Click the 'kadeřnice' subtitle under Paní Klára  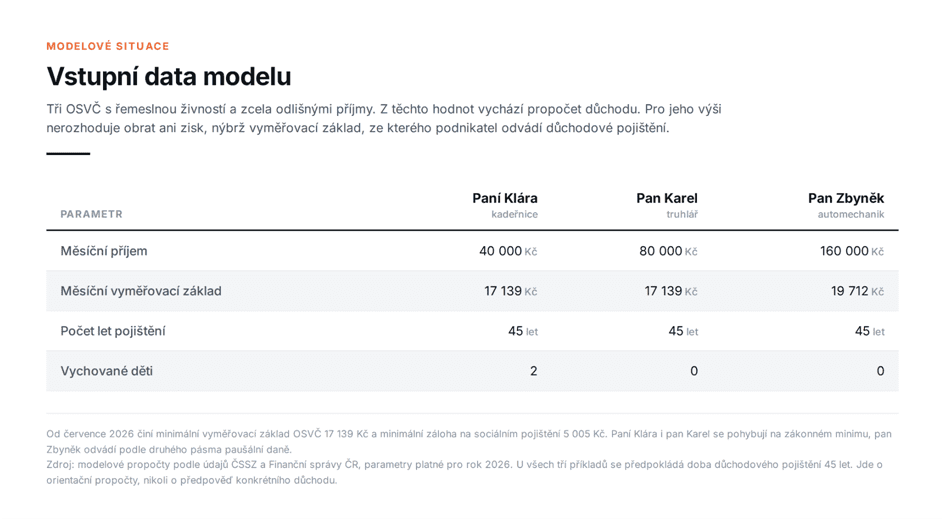(514, 214)
